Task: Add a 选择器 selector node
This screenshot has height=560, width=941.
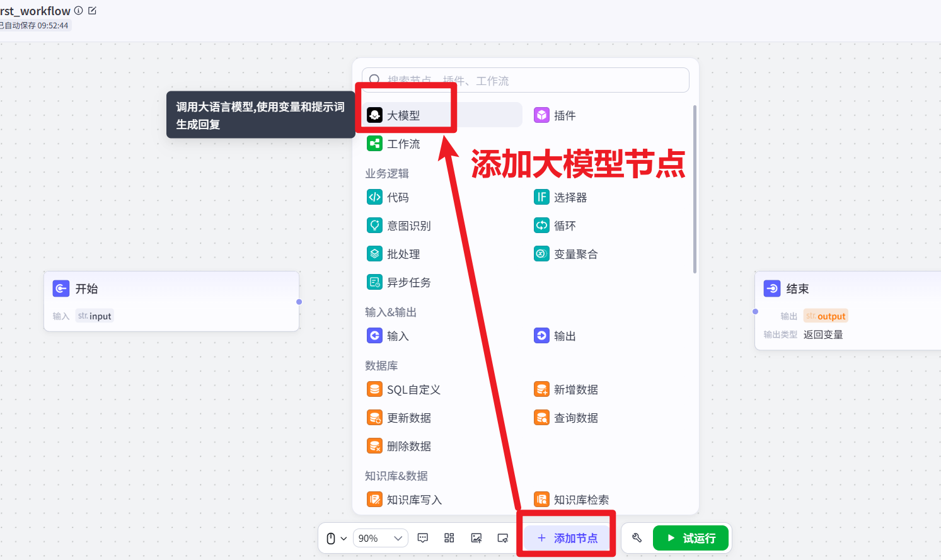Action: tap(560, 197)
